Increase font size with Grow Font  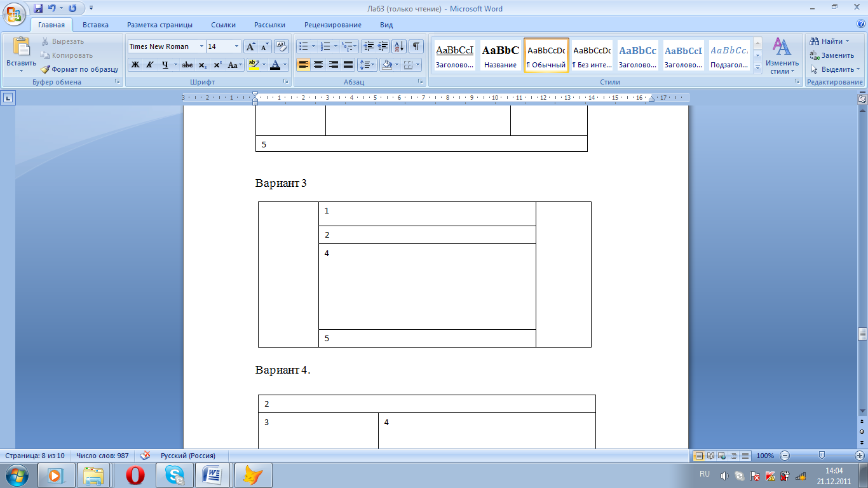(251, 46)
